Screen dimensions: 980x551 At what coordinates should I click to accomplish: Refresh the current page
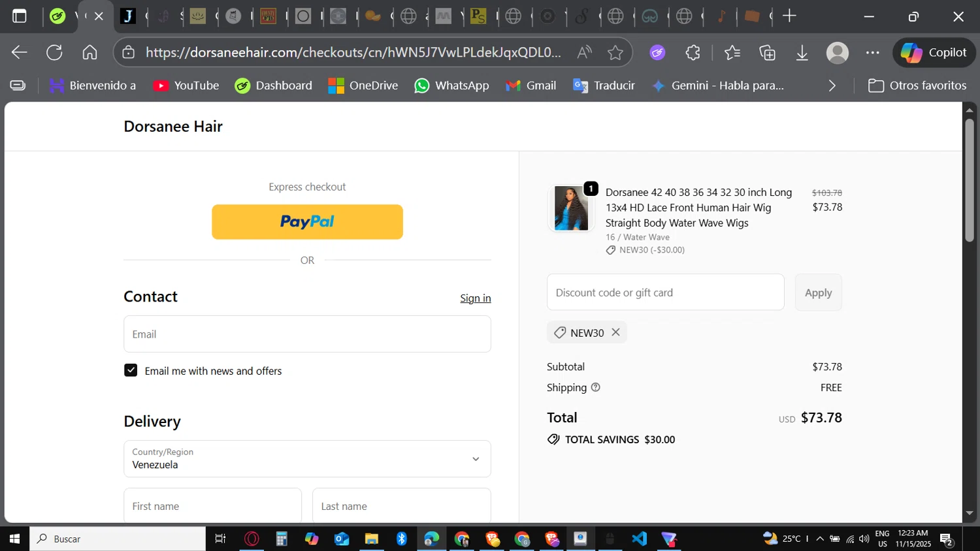54,53
